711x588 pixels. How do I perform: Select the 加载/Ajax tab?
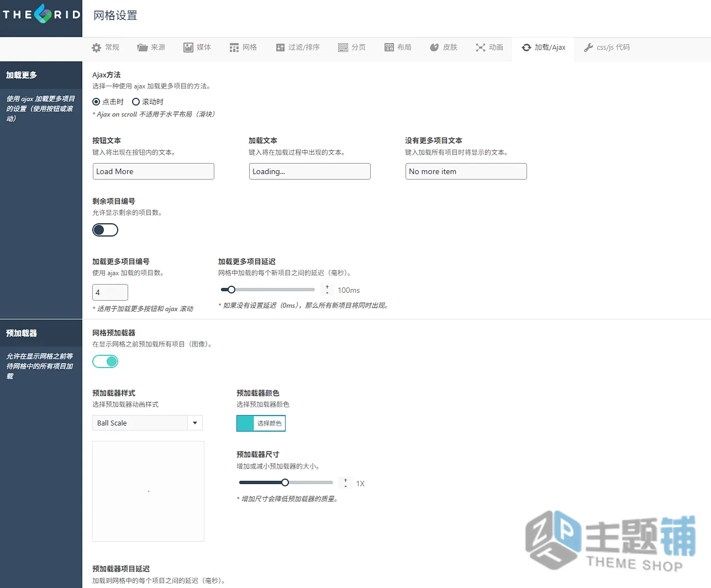point(544,48)
